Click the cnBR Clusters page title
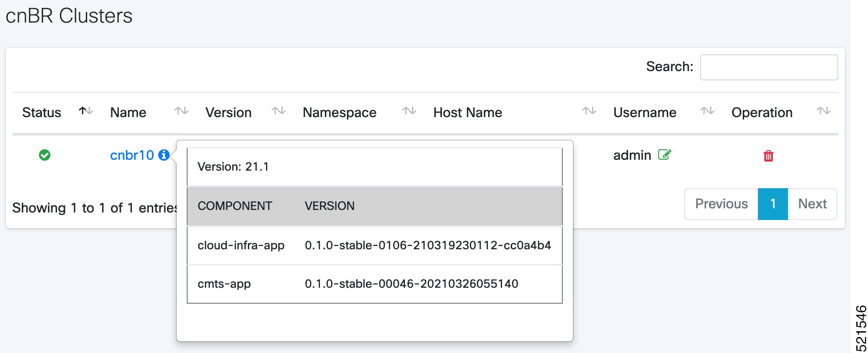868x353 pixels. [69, 16]
